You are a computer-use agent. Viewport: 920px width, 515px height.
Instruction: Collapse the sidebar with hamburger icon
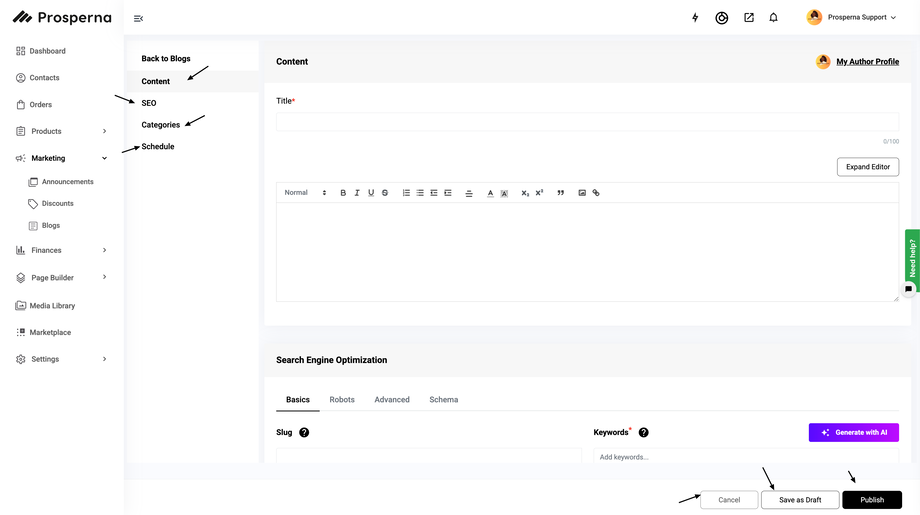(x=138, y=19)
